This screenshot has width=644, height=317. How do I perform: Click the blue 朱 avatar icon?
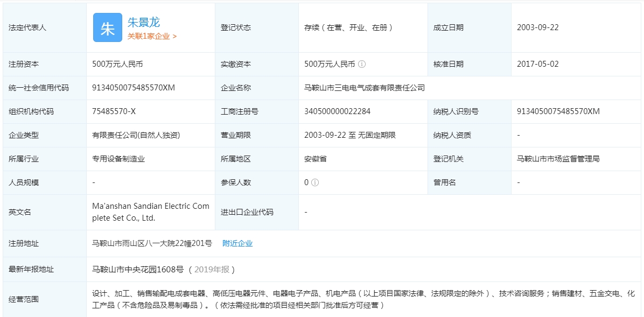108,28
